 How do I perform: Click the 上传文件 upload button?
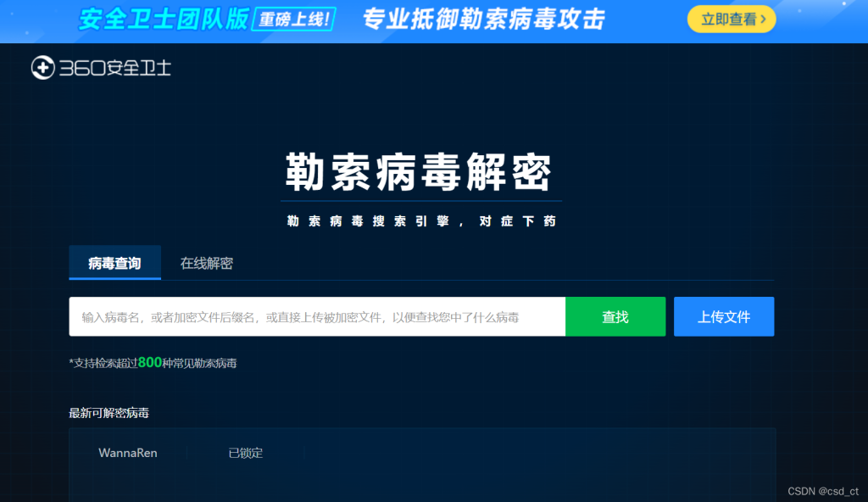tap(724, 316)
